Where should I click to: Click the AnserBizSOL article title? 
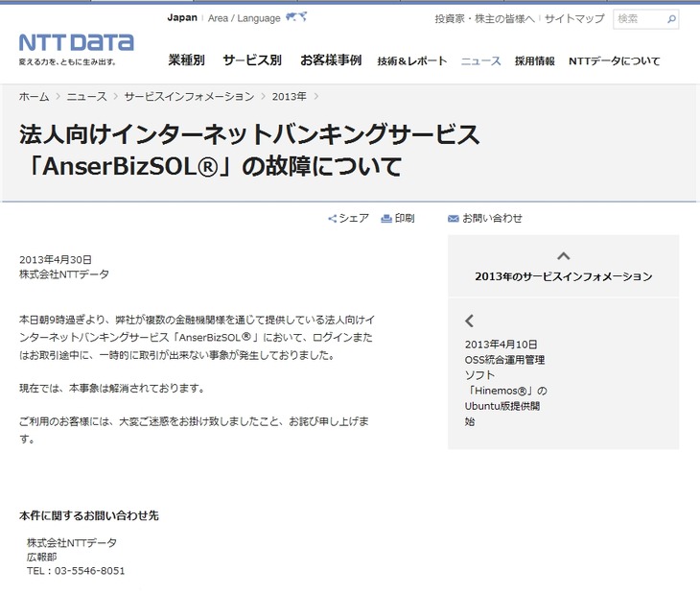[x=249, y=150]
